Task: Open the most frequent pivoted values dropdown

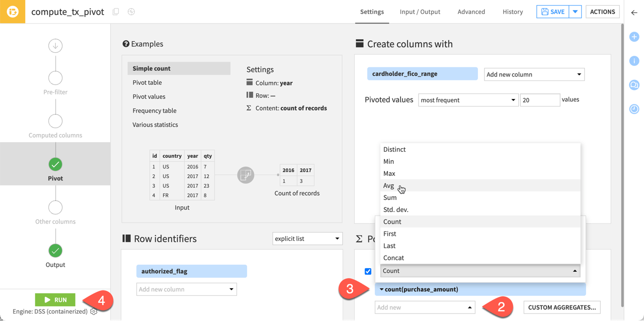Action: pyautogui.click(x=467, y=99)
